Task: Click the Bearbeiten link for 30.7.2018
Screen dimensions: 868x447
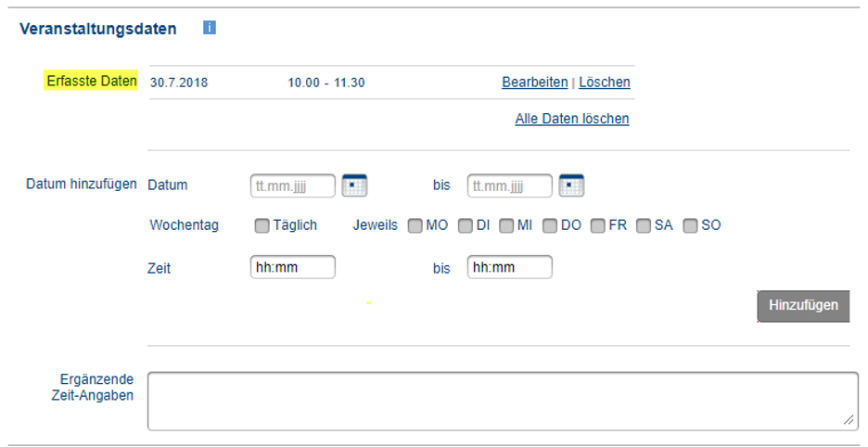Action: tap(535, 82)
